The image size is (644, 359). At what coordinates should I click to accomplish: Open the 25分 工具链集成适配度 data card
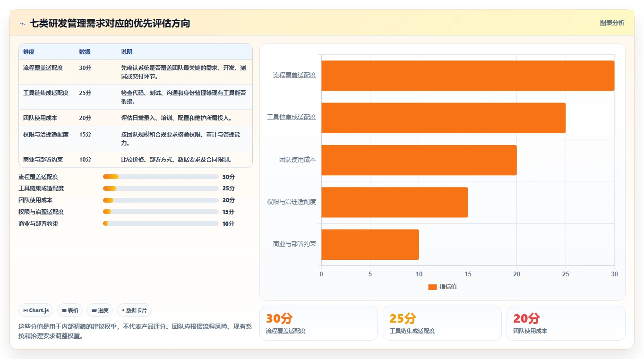point(442,323)
